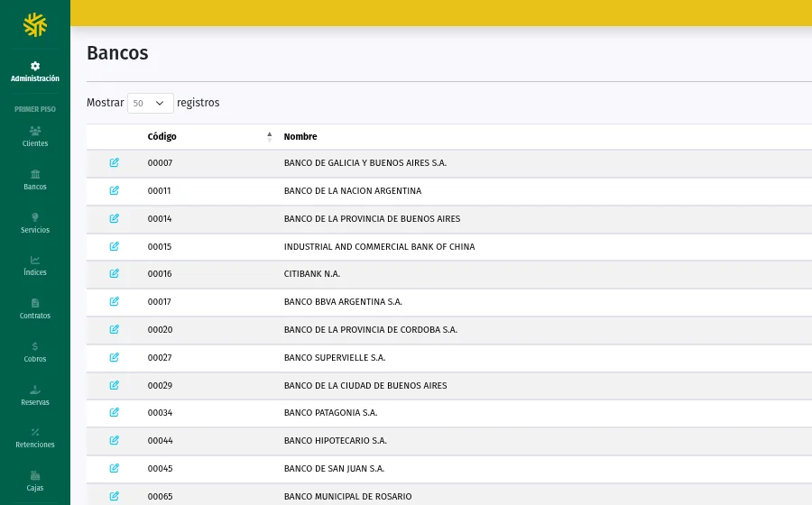
Task: Click the code 00016 cell
Action: (160, 274)
